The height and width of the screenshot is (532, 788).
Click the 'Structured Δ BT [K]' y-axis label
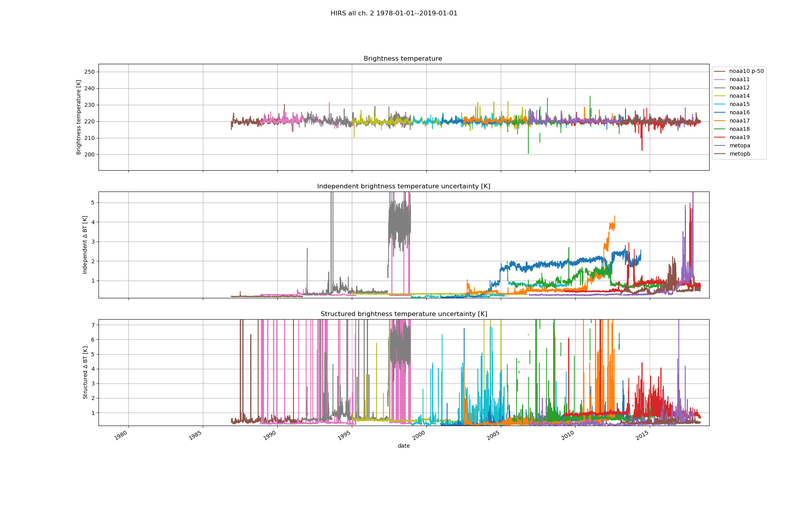tap(85, 372)
